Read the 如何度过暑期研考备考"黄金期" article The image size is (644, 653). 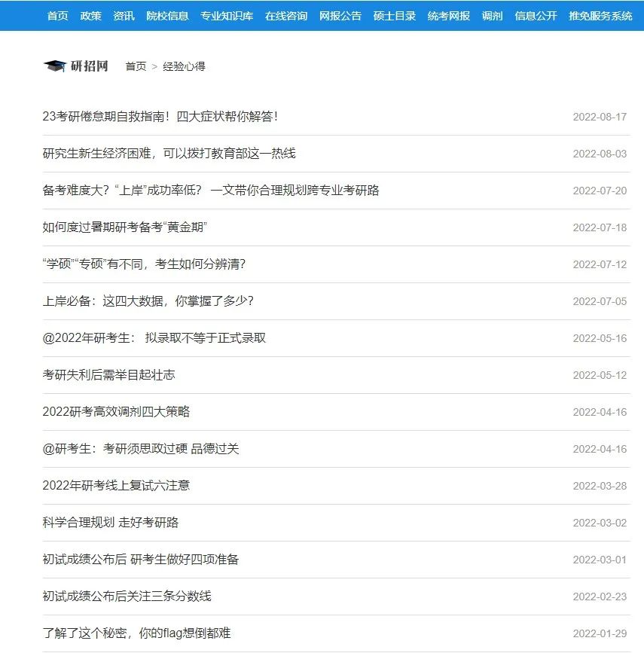click(x=125, y=227)
